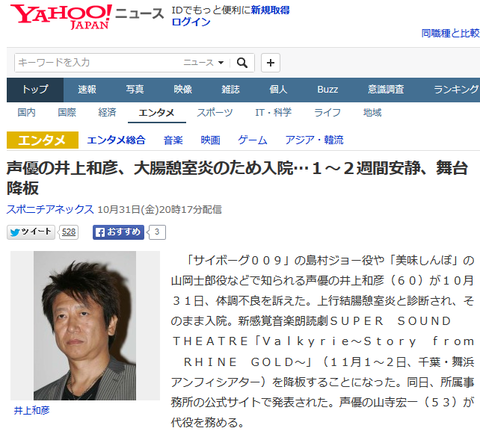Click the plus button beside search
The height and width of the screenshot is (437, 480).
pyautogui.click(x=270, y=63)
